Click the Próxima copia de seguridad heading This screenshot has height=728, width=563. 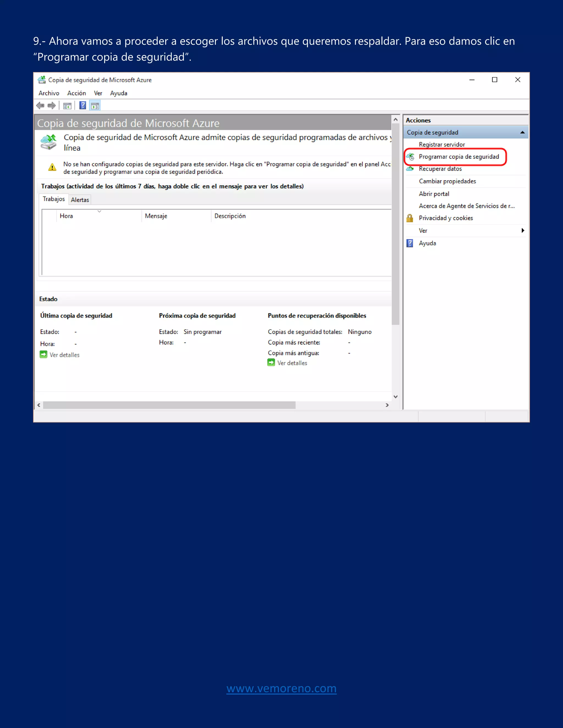pos(197,316)
